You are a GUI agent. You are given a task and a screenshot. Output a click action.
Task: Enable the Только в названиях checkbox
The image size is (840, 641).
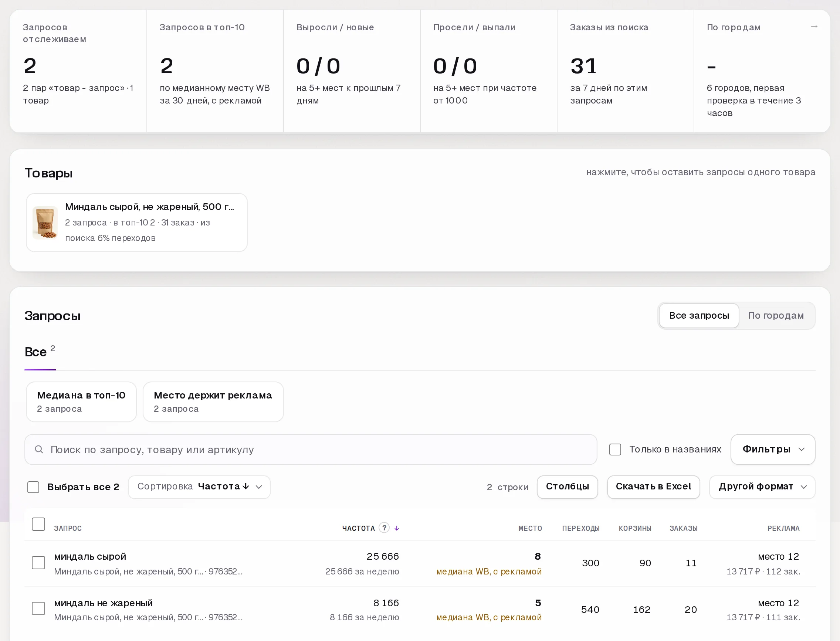pos(615,450)
